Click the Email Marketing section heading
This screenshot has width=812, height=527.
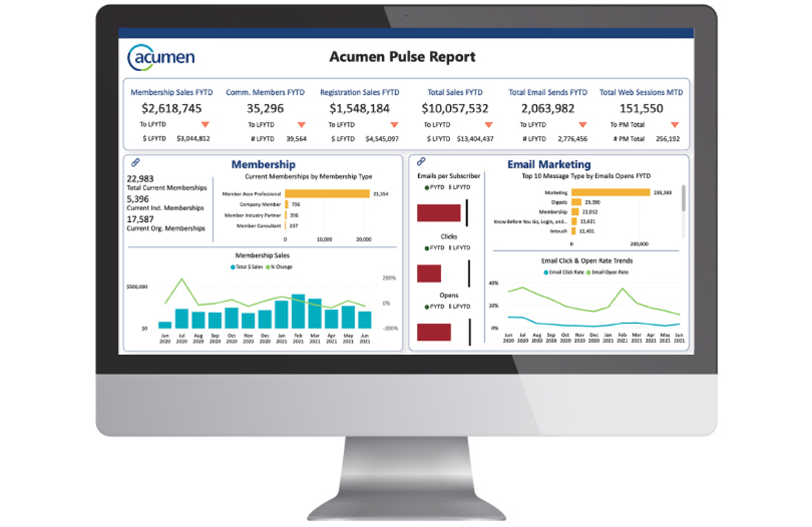549,165
